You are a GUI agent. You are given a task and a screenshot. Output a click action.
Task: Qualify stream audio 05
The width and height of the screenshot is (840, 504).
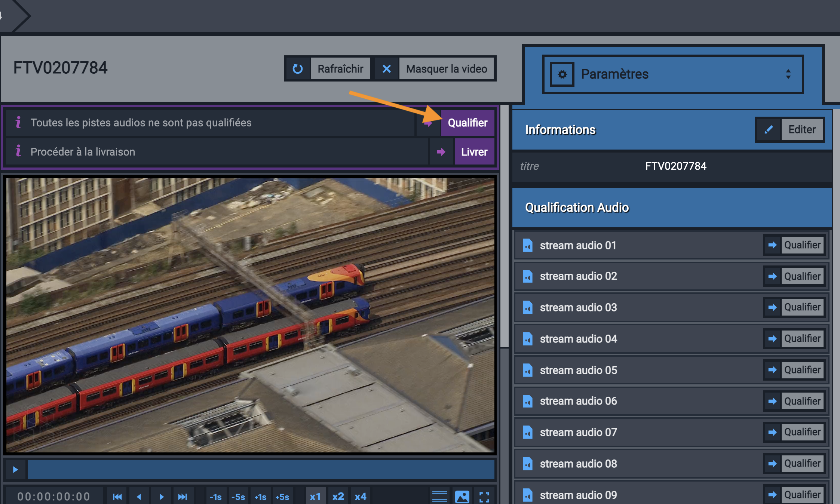tap(802, 370)
